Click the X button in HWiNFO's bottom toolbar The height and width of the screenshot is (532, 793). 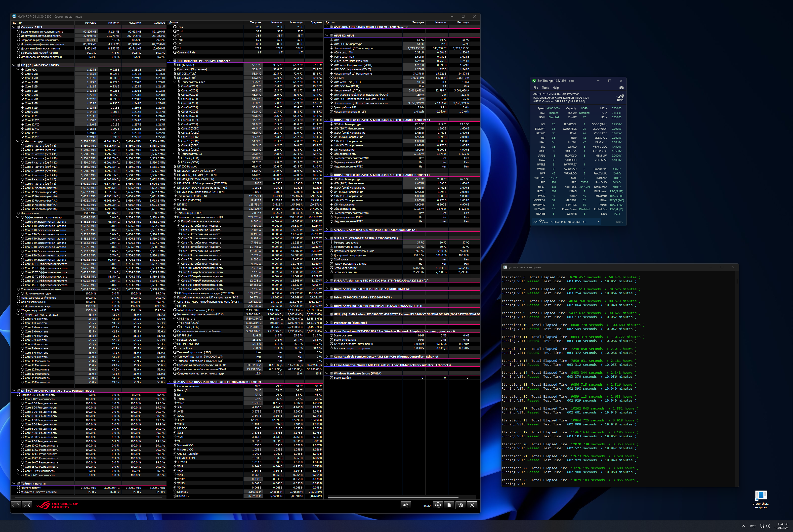tap(472, 505)
